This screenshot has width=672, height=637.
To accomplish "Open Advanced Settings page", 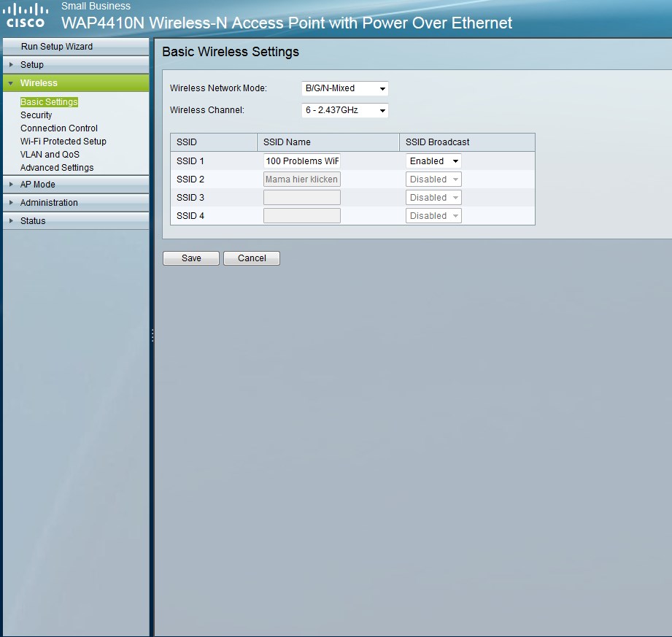I will click(57, 168).
